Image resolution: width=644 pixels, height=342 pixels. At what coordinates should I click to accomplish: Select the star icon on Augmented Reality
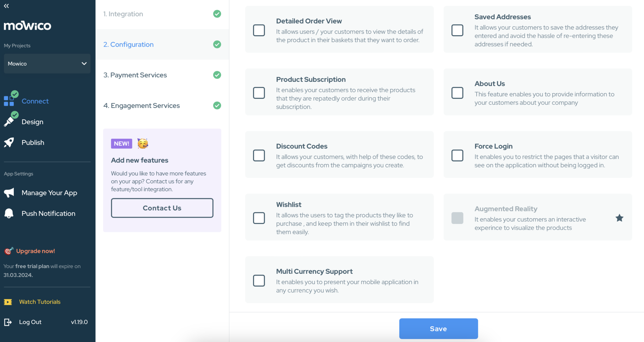click(619, 217)
